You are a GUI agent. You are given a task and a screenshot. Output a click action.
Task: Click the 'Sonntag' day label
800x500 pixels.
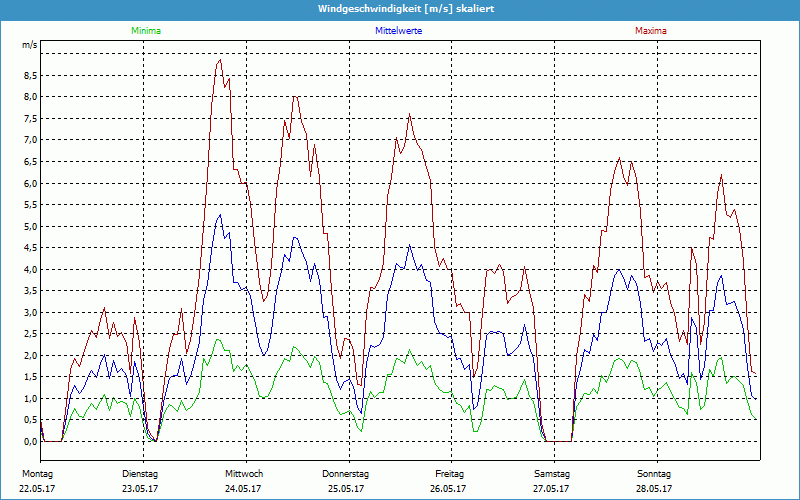[654, 474]
